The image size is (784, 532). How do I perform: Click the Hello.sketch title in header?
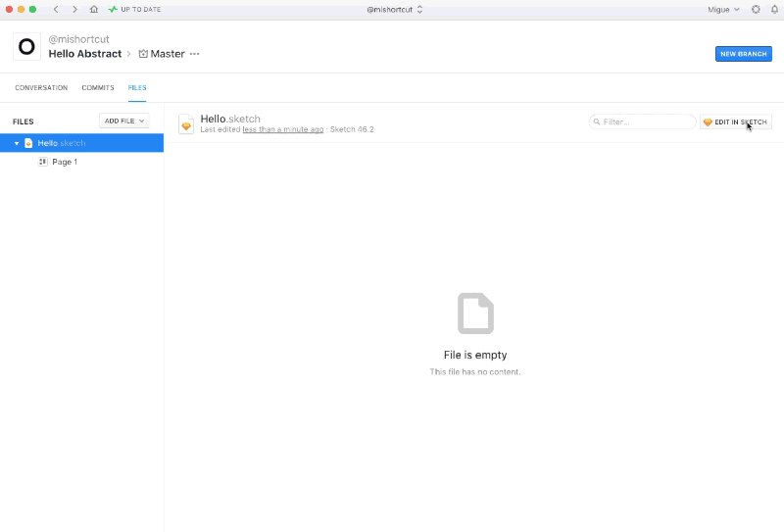(x=230, y=119)
